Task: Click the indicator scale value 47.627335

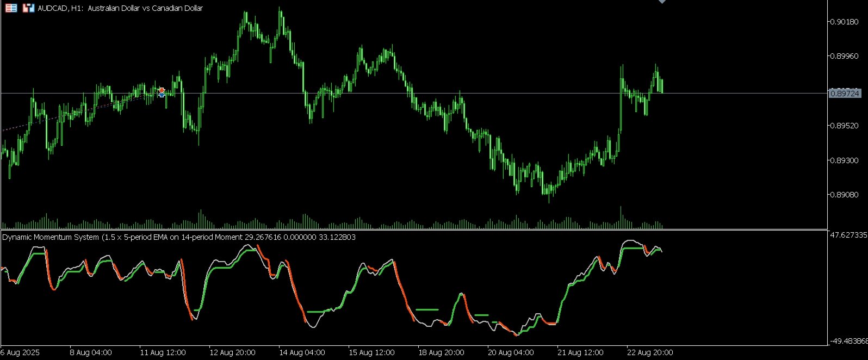Action: [x=848, y=235]
